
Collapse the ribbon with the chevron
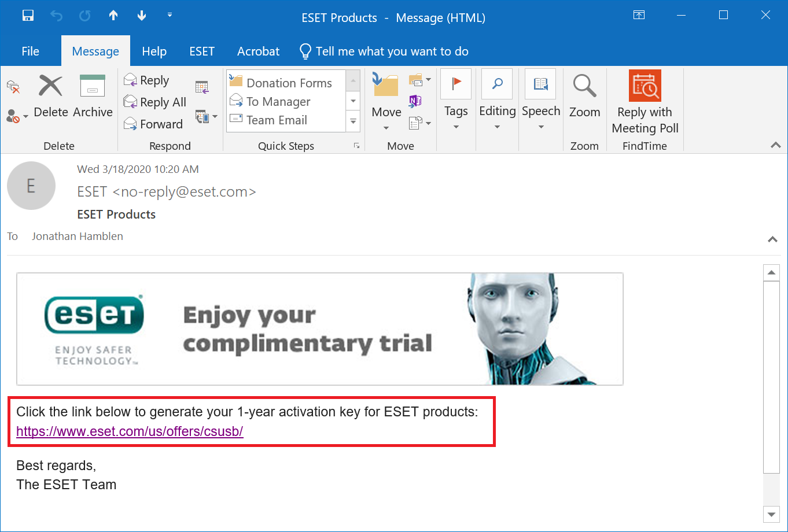776,146
